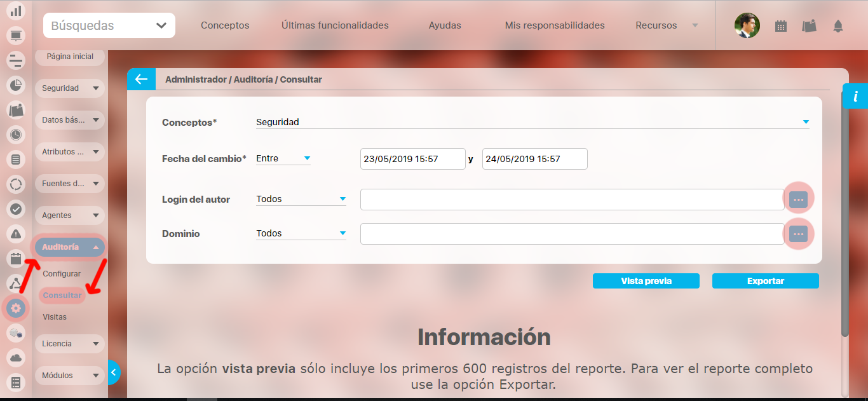The width and height of the screenshot is (868, 401).
Task: Click the notification bell icon
Action: tap(838, 26)
